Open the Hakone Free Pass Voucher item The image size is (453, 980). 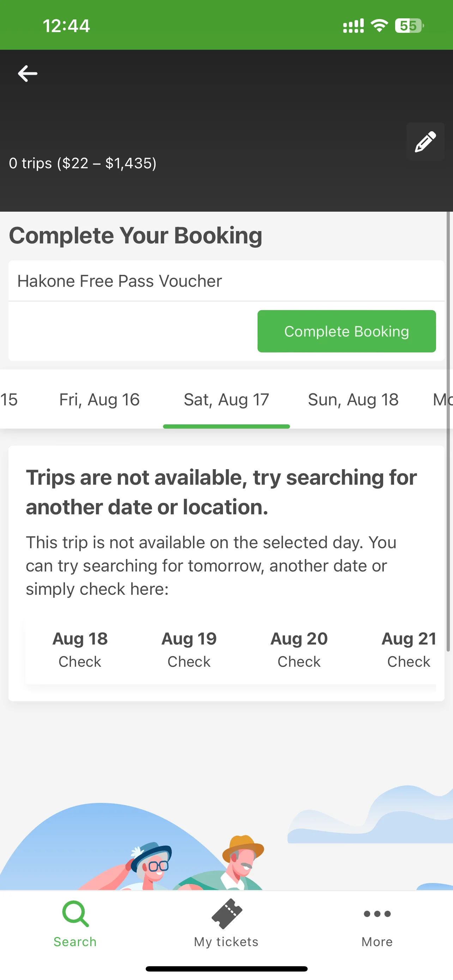click(x=226, y=281)
